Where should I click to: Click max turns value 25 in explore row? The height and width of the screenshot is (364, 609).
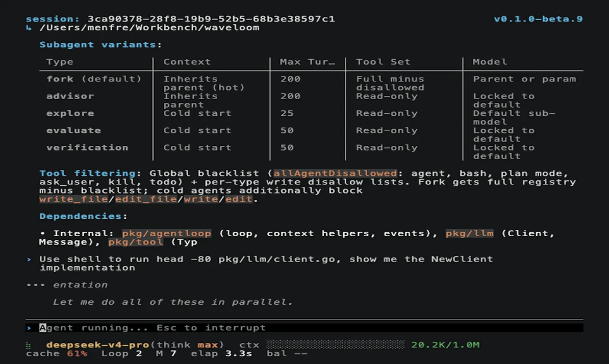(287, 113)
